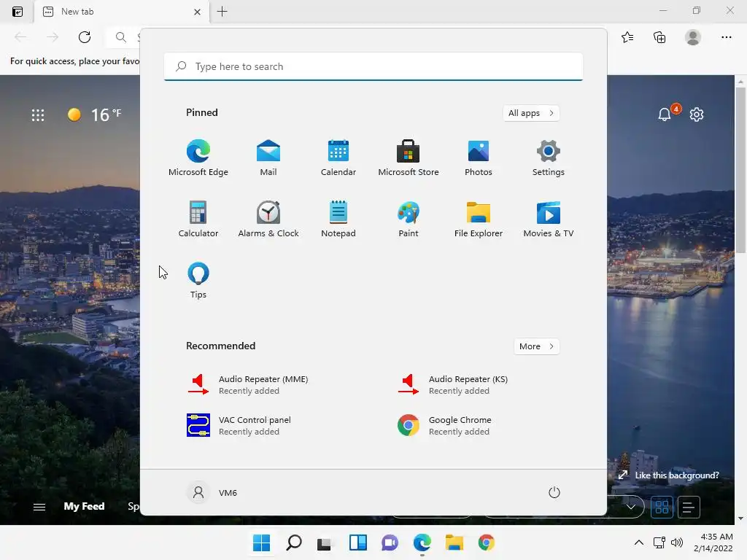
Task: Open Edge Collections button
Action: tap(659, 37)
